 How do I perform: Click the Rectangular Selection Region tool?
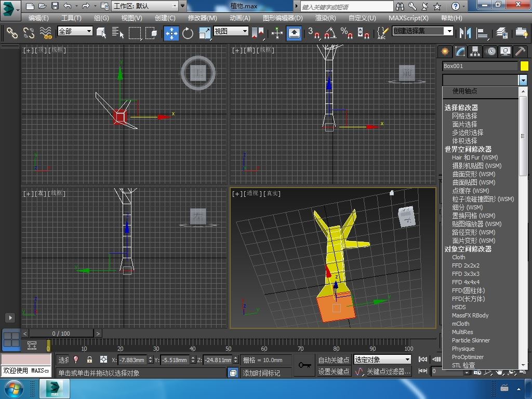135,33
